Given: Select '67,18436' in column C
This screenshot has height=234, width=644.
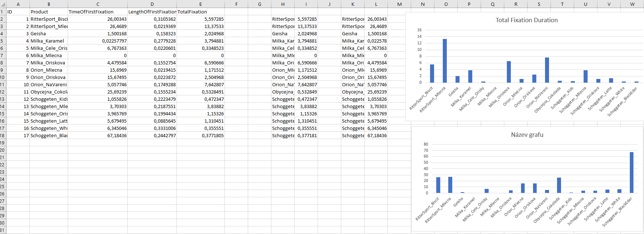Looking at the screenshot, I should [x=98, y=135].
